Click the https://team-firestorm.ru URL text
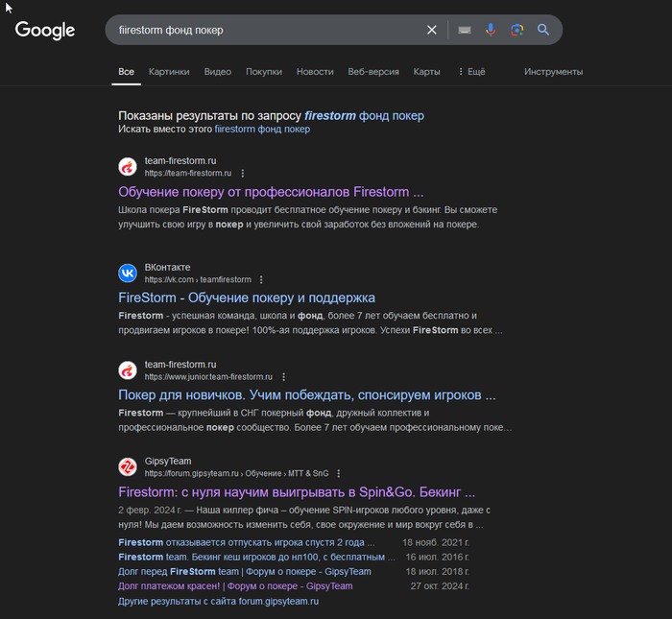The height and width of the screenshot is (619, 672). coord(188,173)
